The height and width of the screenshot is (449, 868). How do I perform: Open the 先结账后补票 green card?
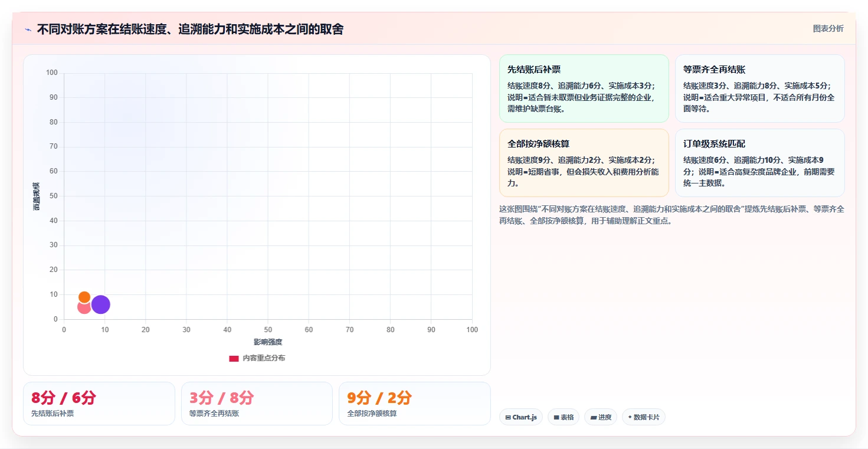tap(584, 89)
